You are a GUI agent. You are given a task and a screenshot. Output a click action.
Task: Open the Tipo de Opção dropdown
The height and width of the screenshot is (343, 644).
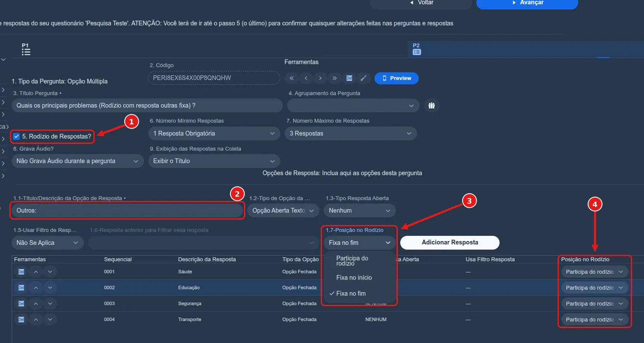click(x=283, y=210)
